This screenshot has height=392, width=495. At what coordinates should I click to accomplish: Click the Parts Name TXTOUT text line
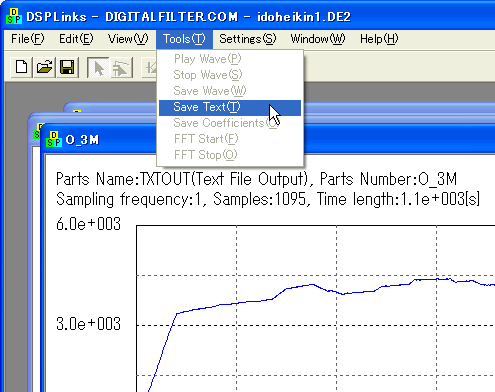(x=256, y=179)
